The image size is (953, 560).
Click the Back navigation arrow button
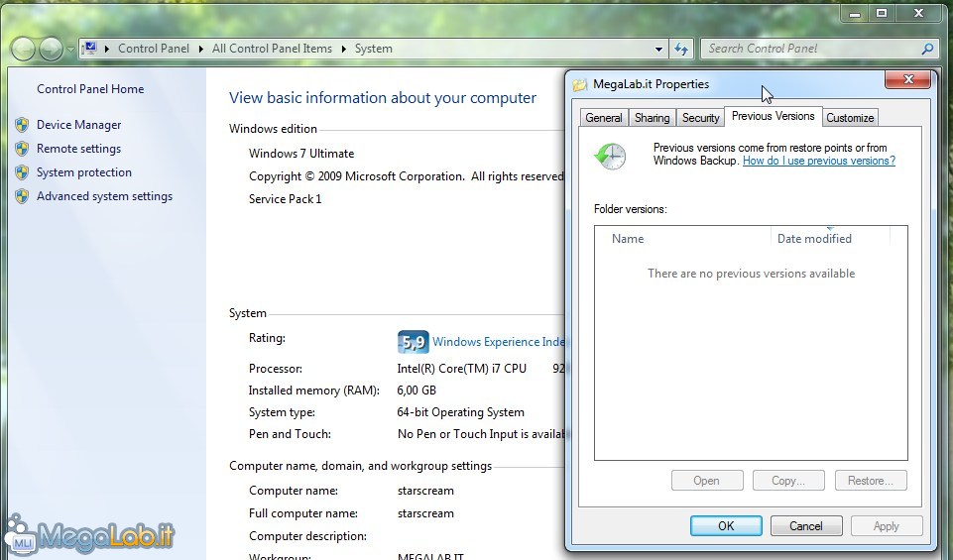coord(23,50)
